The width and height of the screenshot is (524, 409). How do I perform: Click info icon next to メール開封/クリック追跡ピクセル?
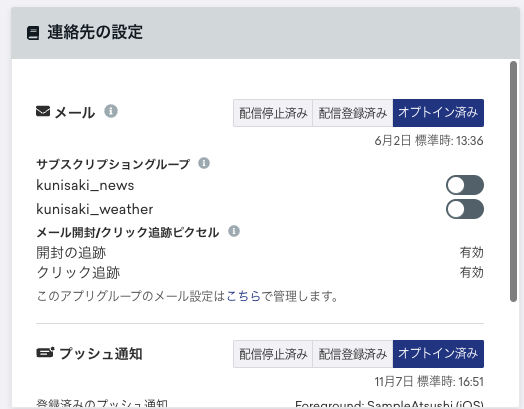(x=234, y=231)
